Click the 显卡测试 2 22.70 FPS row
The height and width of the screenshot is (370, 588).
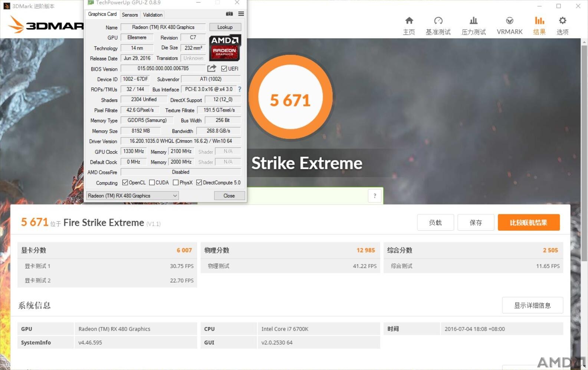tap(107, 280)
